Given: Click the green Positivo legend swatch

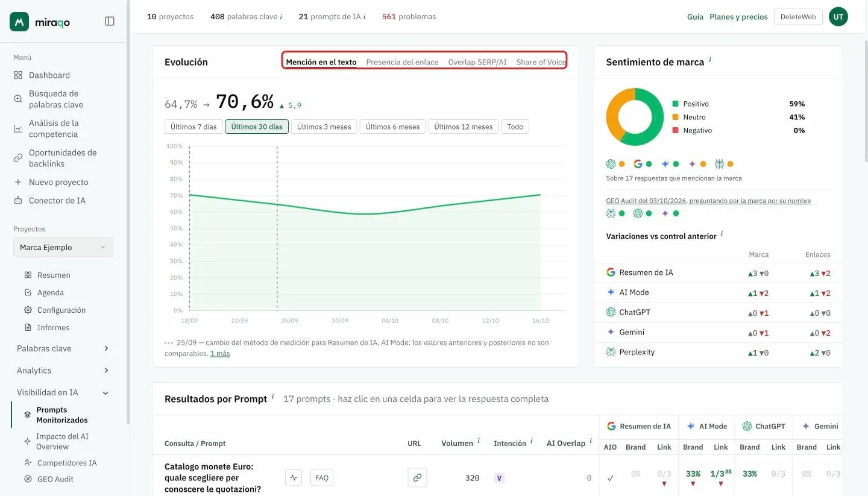Looking at the screenshot, I should 676,104.
